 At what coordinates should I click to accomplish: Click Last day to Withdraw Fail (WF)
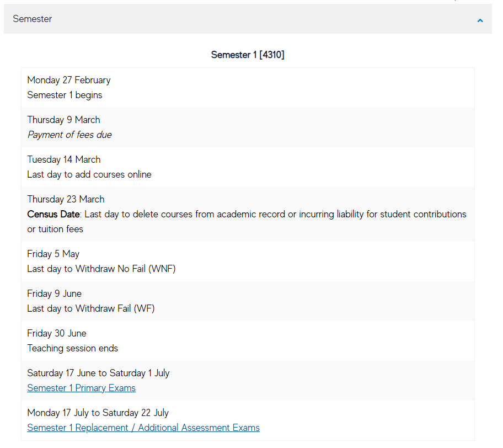click(91, 309)
